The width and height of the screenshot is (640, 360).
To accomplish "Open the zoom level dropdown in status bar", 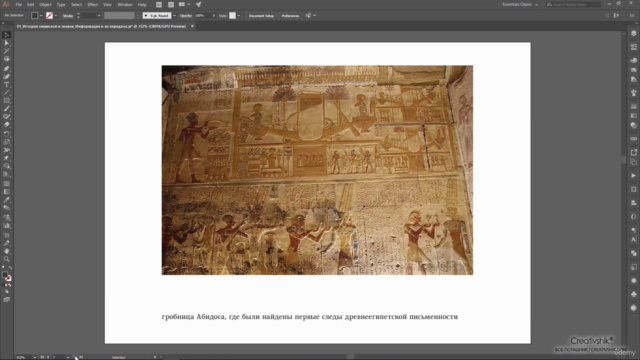I will pos(34,357).
